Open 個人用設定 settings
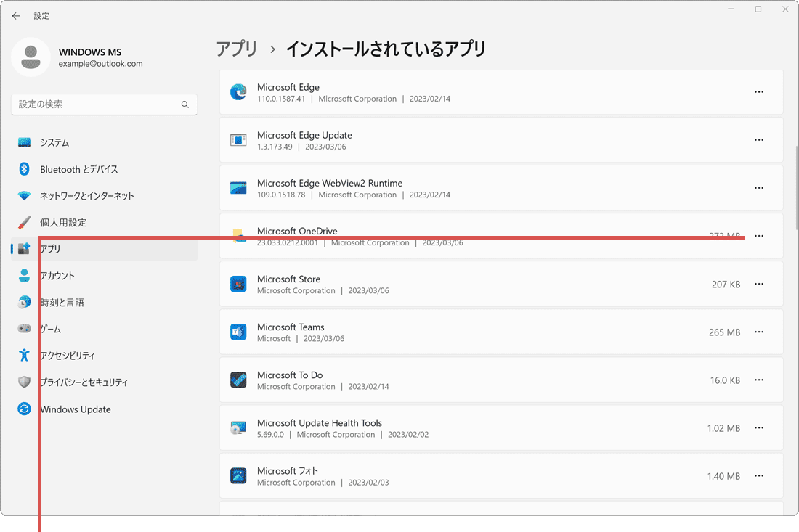799x532 pixels. pos(104,223)
